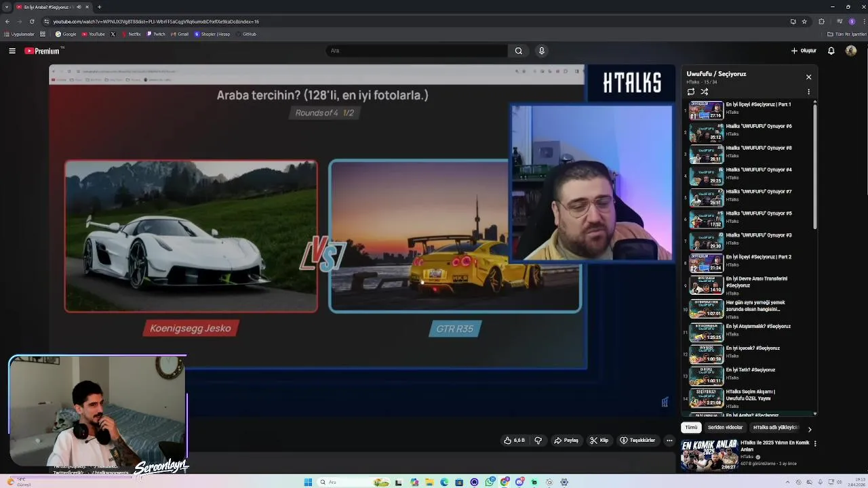Open the playlist three-dot options menu
This screenshot has height=488, width=868.
tap(808, 91)
